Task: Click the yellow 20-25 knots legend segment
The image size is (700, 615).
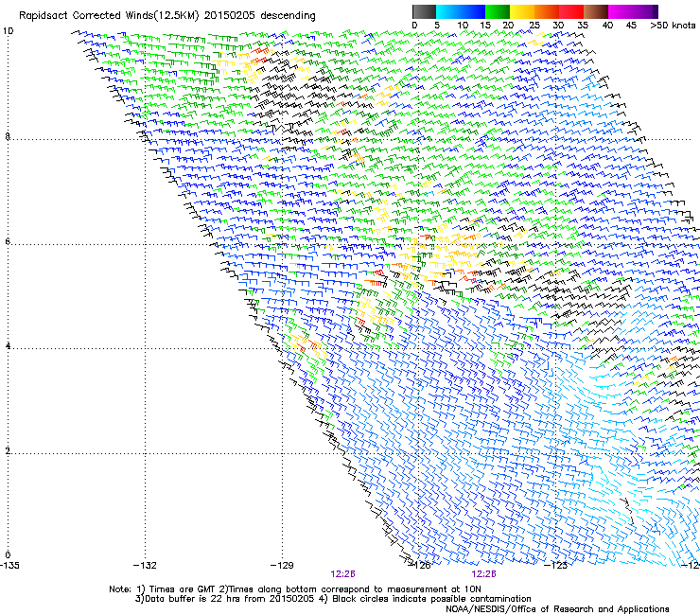Action: click(522, 11)
